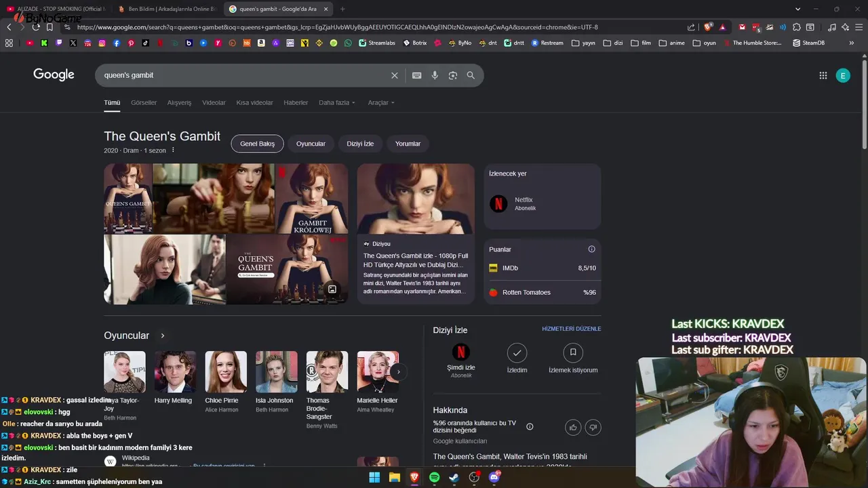Select the Diziyi İzle chip
Screen dimensions: 868x488
coord(360,144)
